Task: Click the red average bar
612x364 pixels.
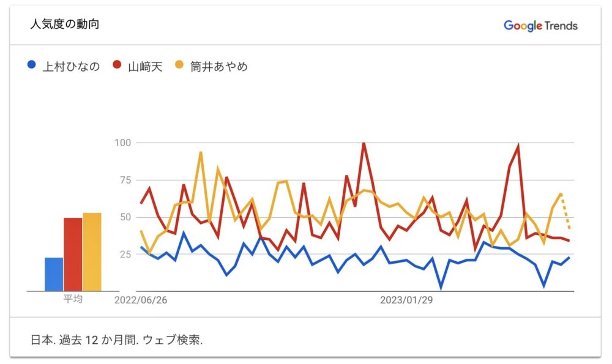Action: [73, 254]
